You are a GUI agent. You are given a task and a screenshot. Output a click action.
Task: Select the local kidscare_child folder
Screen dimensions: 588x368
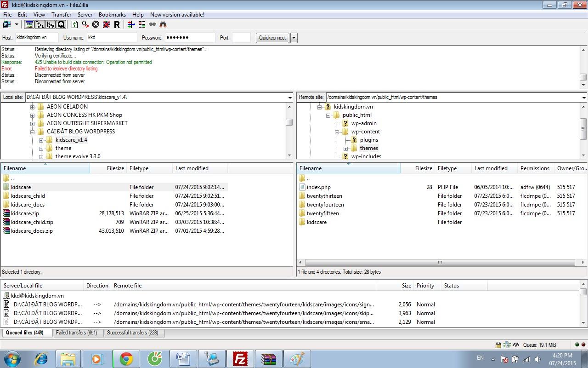point(28,196)
